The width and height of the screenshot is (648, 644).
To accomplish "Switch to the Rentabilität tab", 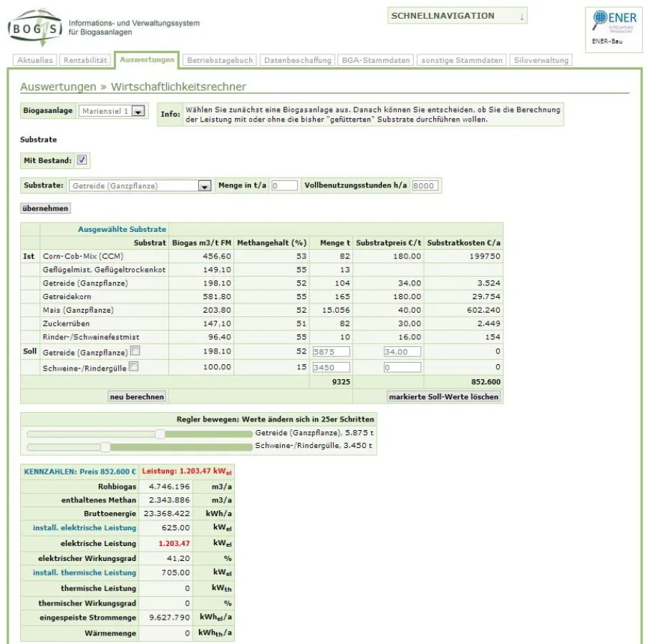I will 86,61.
